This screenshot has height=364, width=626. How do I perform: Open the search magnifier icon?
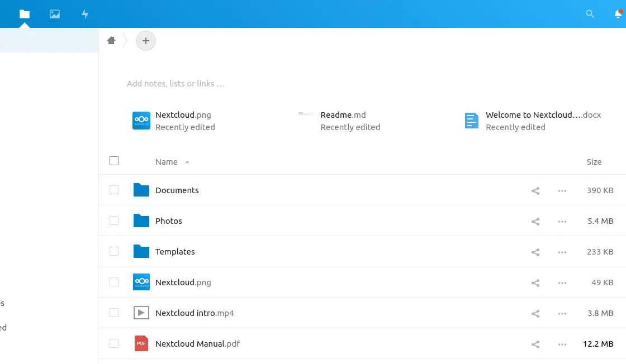(590, 14)
